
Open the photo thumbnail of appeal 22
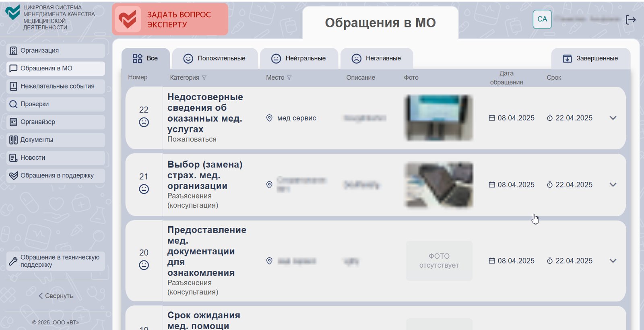click(439, 118)
